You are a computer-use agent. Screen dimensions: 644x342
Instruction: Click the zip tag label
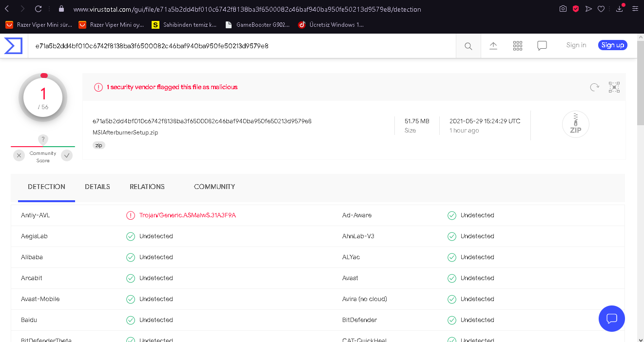(99, 145)
